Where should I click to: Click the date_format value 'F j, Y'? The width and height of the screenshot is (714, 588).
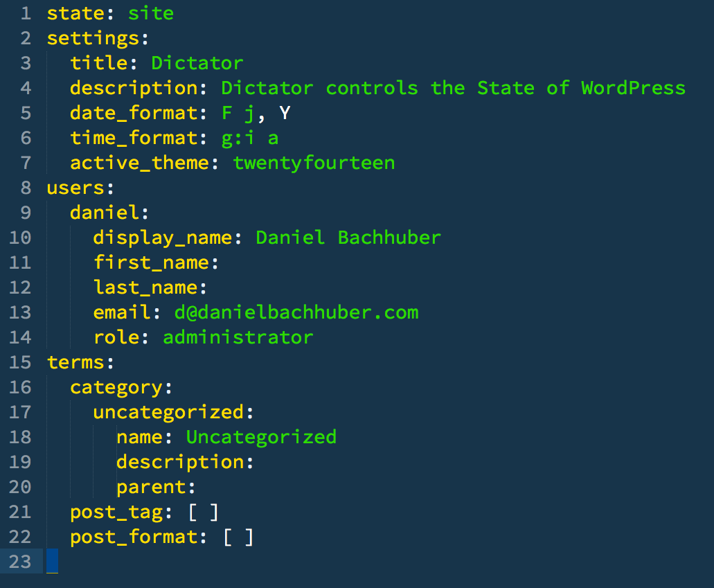(x=256, y=114)
